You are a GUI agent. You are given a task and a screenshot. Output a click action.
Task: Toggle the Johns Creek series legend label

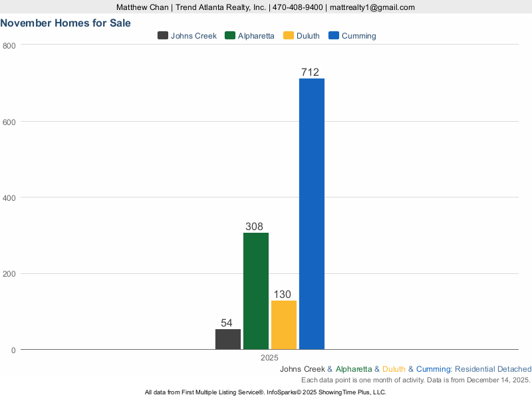tap(194, 36)
